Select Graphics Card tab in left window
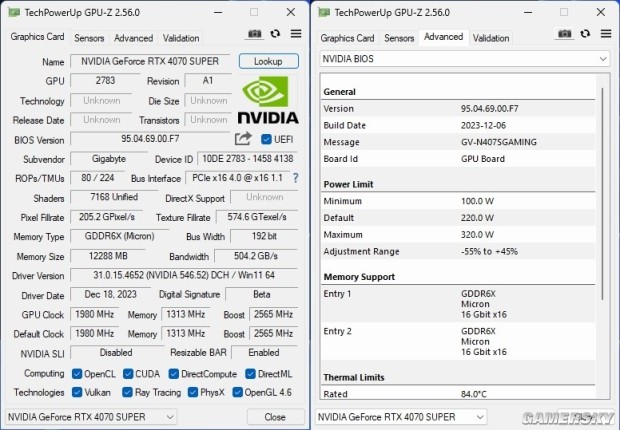This screenshot has width=620, height=430. click(x=37, y=37)
